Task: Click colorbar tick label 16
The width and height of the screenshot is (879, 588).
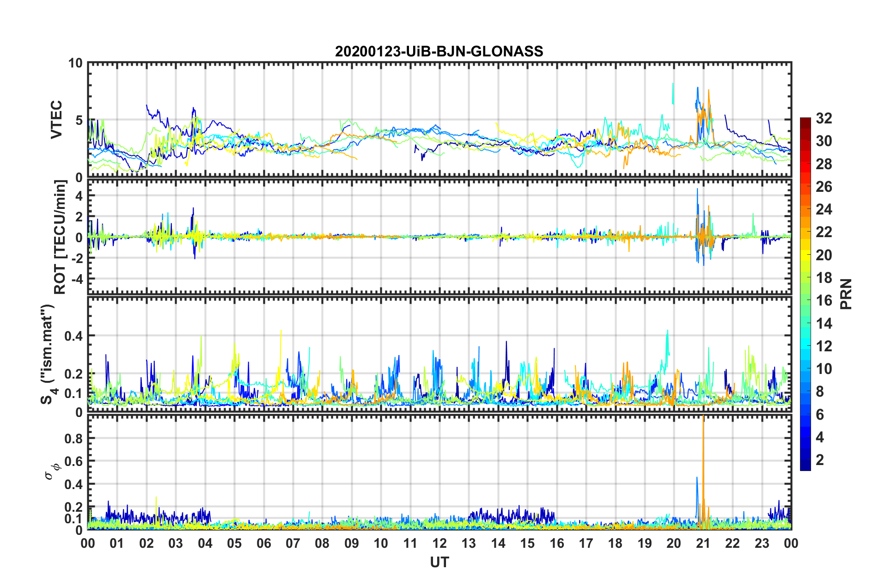Action: coord(824,300)
